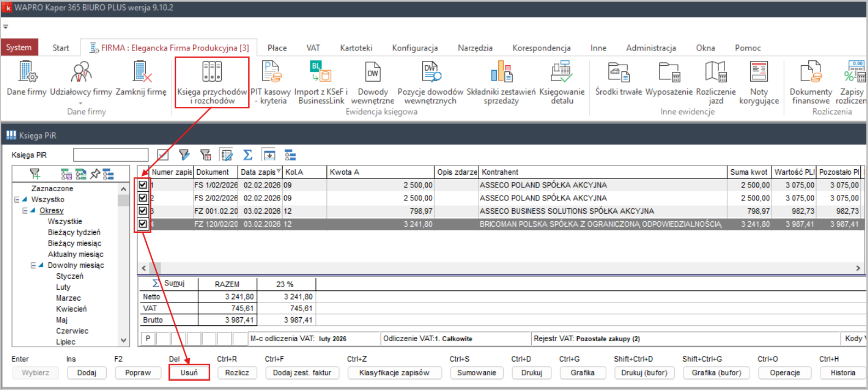Screen dimensions: 868x390
Task: Select Bieżący miesiąc tree item
Action: (x=74, y=243)
